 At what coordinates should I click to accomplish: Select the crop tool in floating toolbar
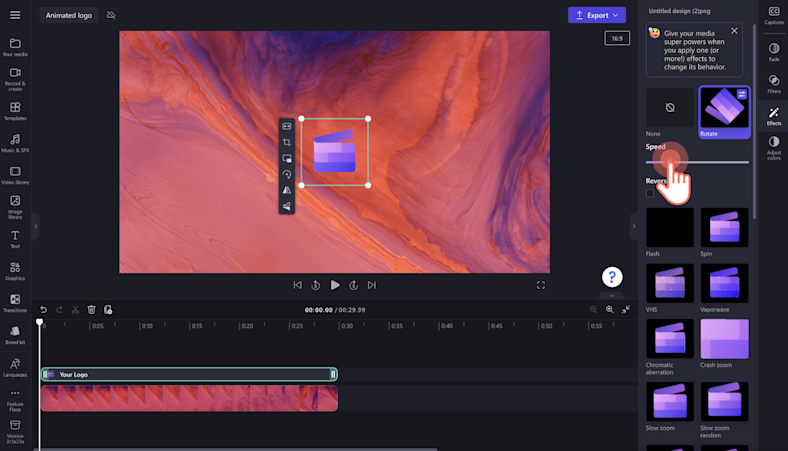coord(287,142)
